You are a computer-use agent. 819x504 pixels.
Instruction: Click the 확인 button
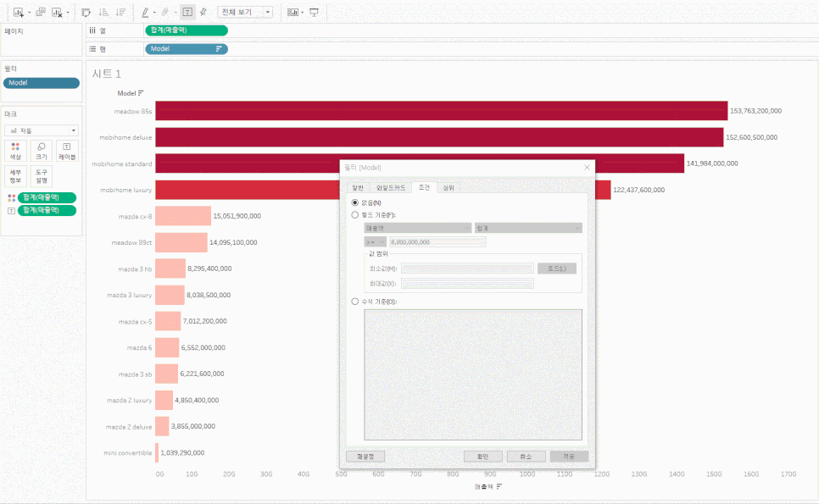click(x=483, y=457)
